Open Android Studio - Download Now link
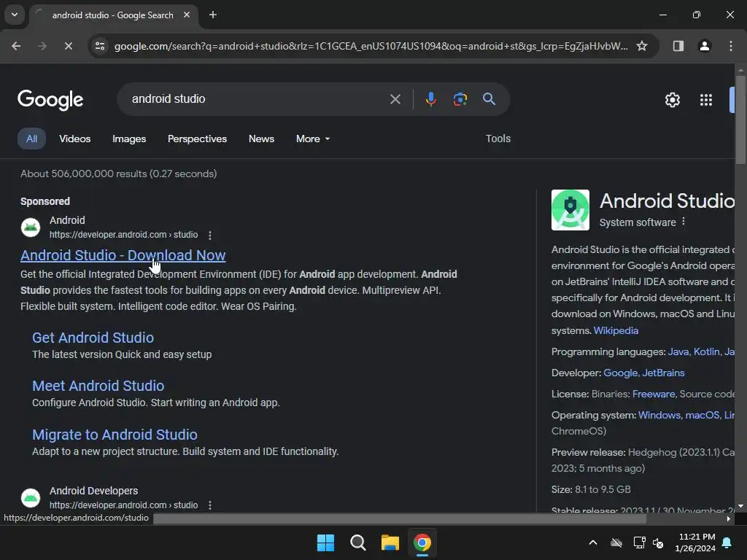Screen dimensions: 747x560 (x=123, y=255)
